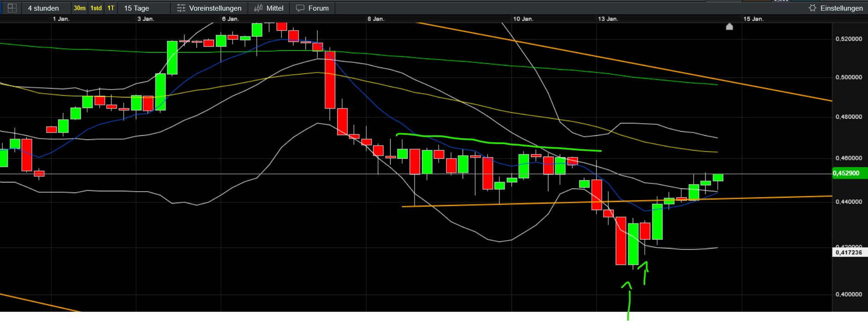Screen dimensions: 868x321
Task: Select the 1T interval shortcut
Action: point(111,8)
